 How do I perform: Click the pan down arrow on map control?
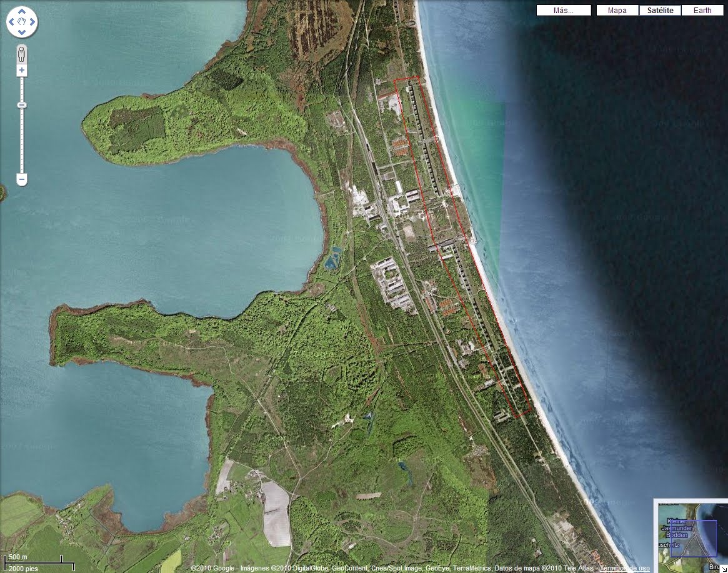[x=22, y=32]
